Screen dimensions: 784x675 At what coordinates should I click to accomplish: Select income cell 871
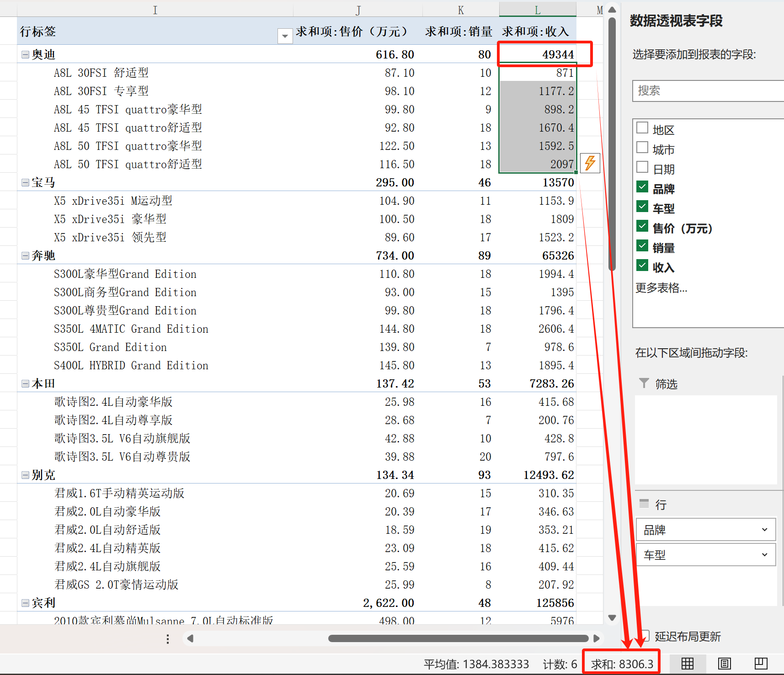click(x=538, y=73)
